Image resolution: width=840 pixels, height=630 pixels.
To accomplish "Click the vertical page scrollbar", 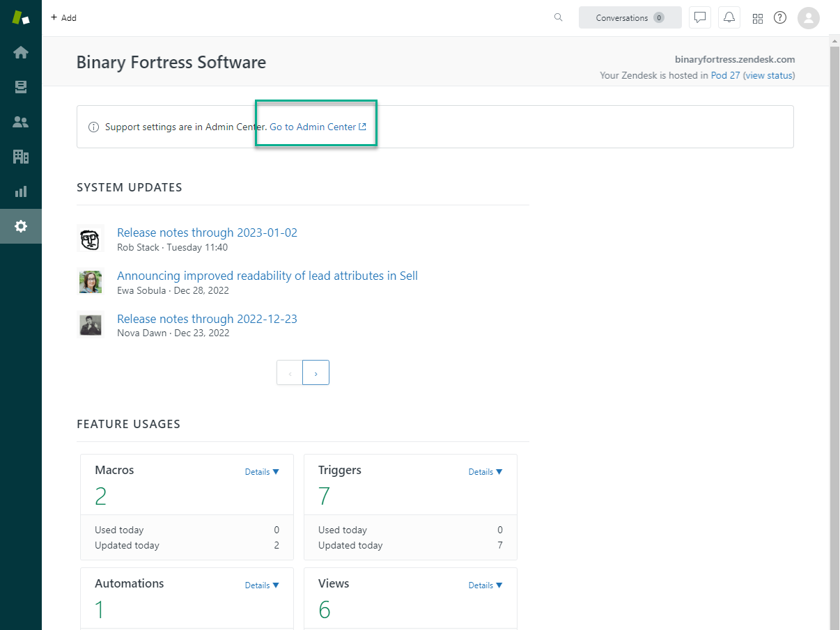I will pos(834,333).
